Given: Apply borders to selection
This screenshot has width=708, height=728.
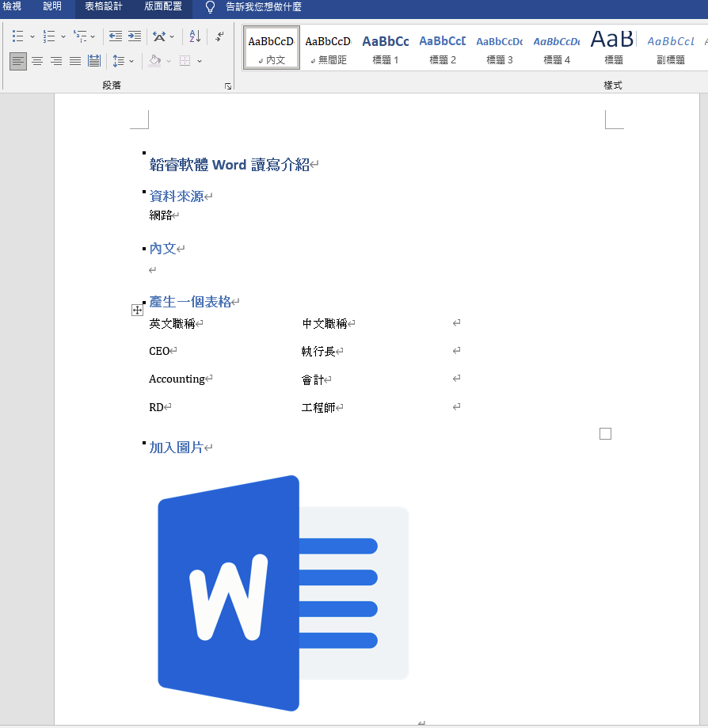Looking at the screenshot, I should tap(185, 61).
